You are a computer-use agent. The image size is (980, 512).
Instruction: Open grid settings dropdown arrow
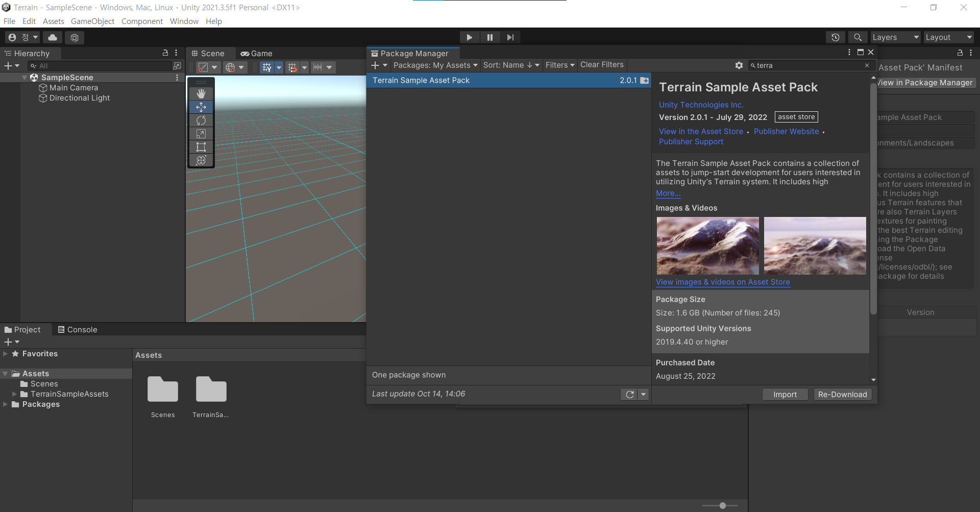279,67
